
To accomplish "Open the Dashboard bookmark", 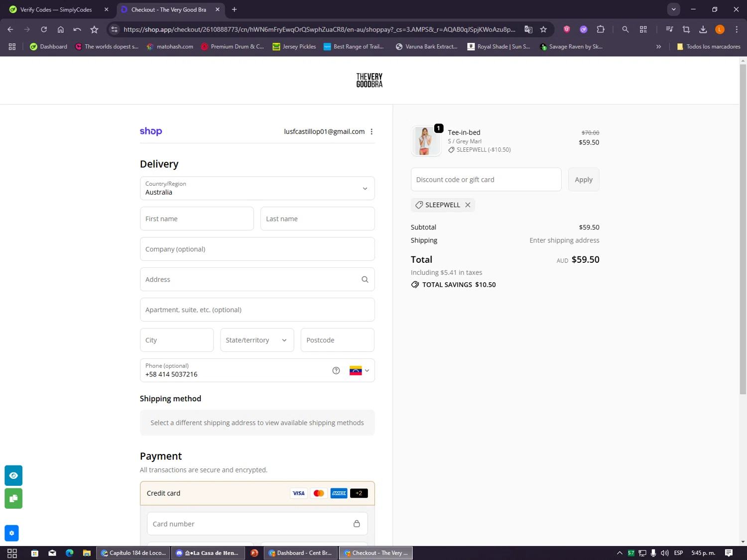I will 48,46.
